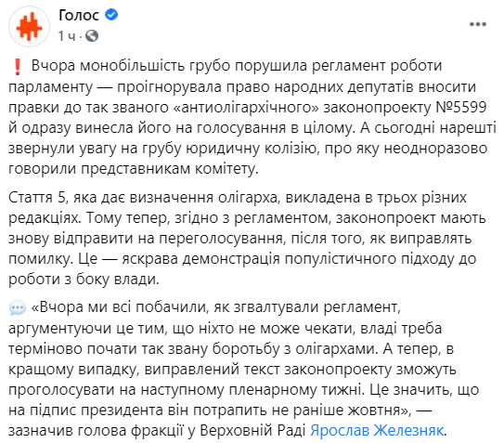Click the phrase 'говорили представникам комітету'
This screenshot has width=504, height=443.
(x=134, y=169)
